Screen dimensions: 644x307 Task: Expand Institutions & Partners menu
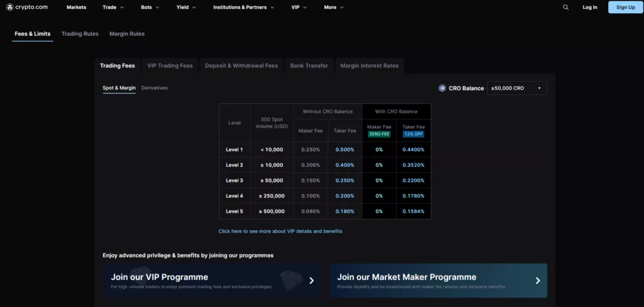pyautogui.click(x=243, y=8)
